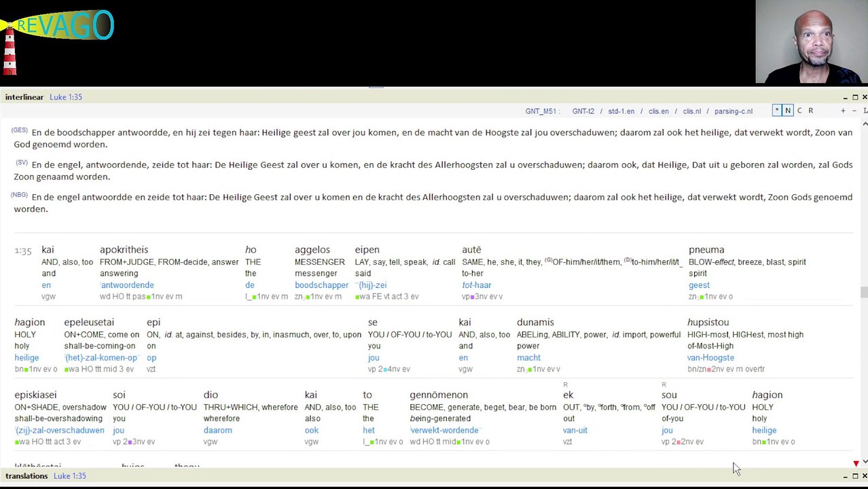This screenshot has height=489, width=868.
Task: Click the (NBG) translation label
Action: (x=19, y=196)
